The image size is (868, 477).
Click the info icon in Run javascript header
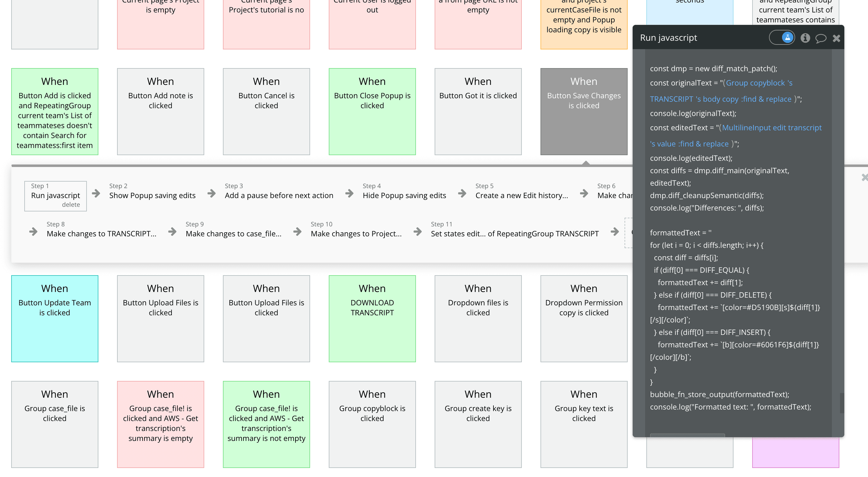pyautogui.click(x=806, y=38)
